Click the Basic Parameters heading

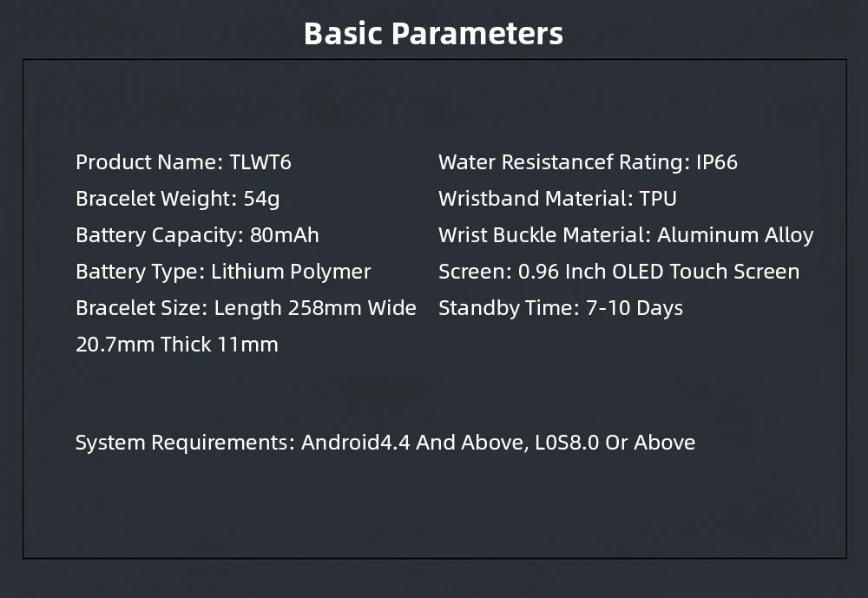click(433, 33)
